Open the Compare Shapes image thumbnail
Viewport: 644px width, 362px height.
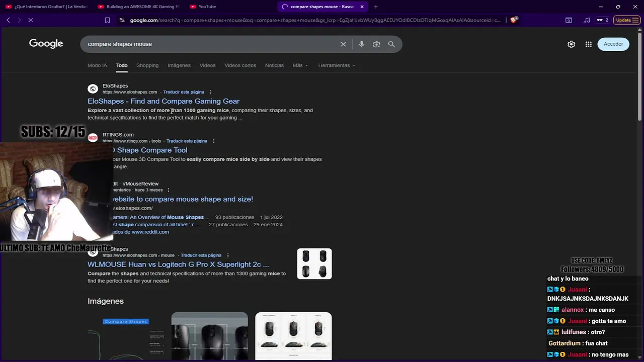pos(126,336)
